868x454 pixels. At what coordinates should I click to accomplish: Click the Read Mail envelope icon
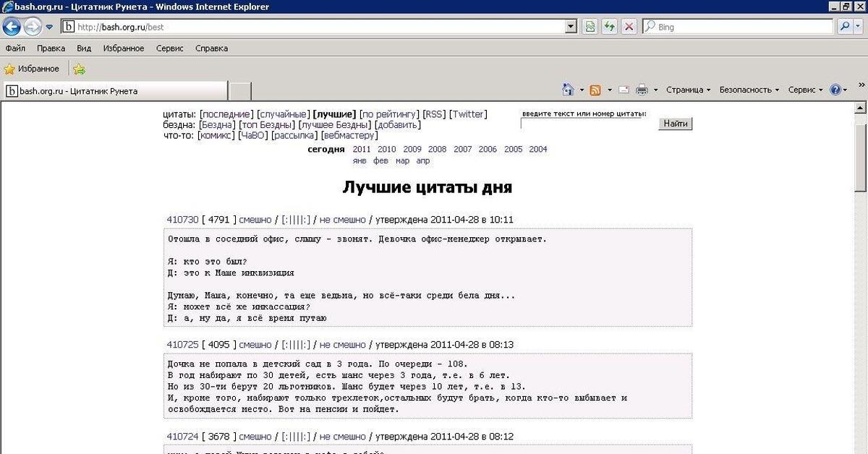click(x=623, y=90)
